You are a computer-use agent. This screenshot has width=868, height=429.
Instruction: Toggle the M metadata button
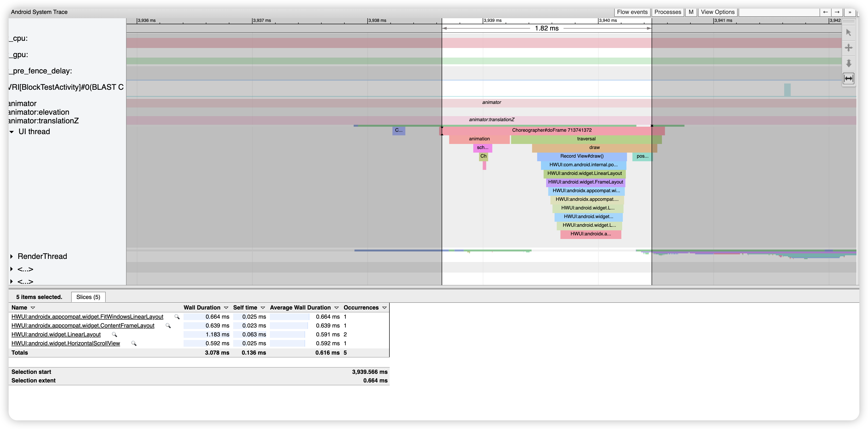tap(691, 12)
